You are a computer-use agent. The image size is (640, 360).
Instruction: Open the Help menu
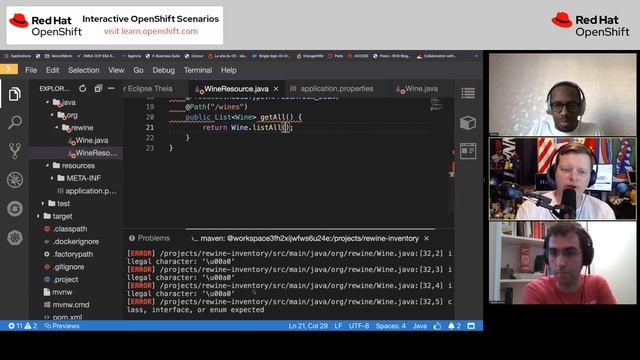coord(229,70)
